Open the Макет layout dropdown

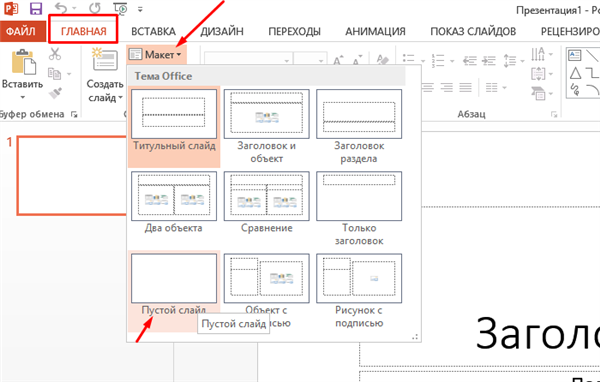tap(156, 55)
